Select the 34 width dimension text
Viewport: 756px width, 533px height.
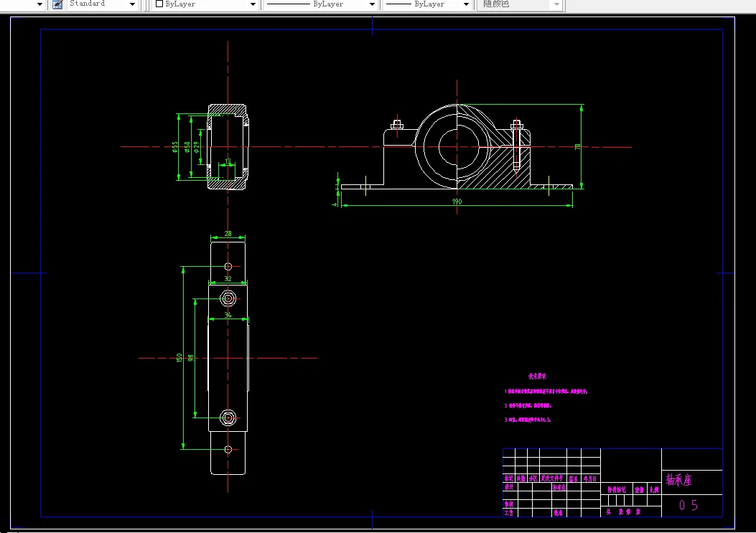pyautogui.click(x=228, y=315)
